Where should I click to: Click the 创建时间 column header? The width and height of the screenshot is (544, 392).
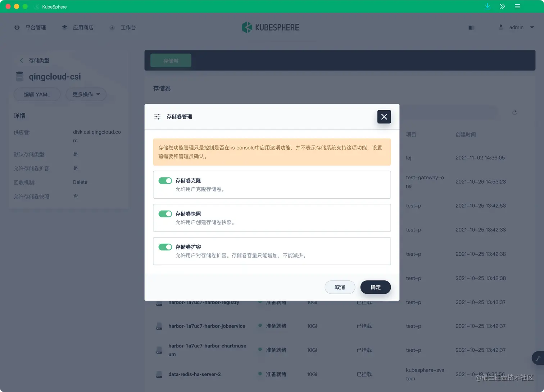(466, 135)
